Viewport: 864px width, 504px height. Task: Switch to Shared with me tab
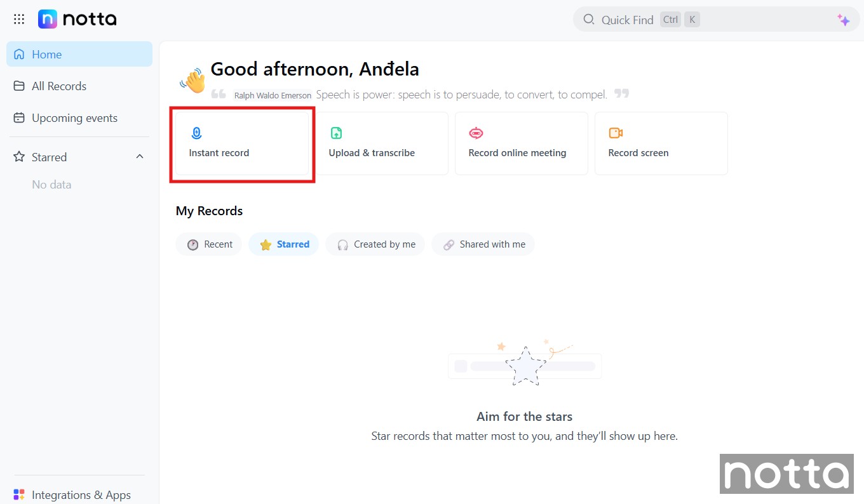[483, 244]
